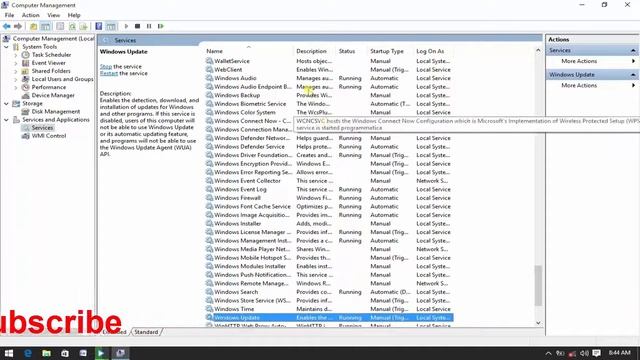Select Services node in the tree

[x=42, y=128]
